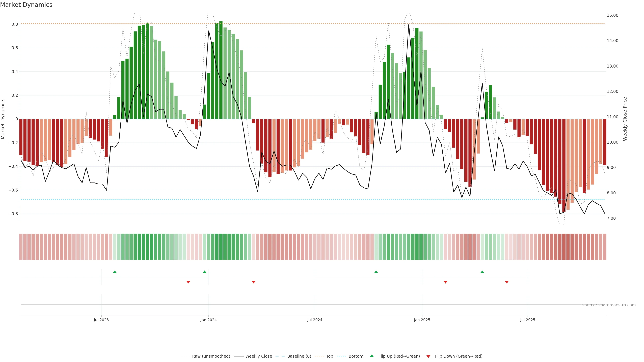Click the green flip-up triangle just before Jan 2024

coord(204,272)
